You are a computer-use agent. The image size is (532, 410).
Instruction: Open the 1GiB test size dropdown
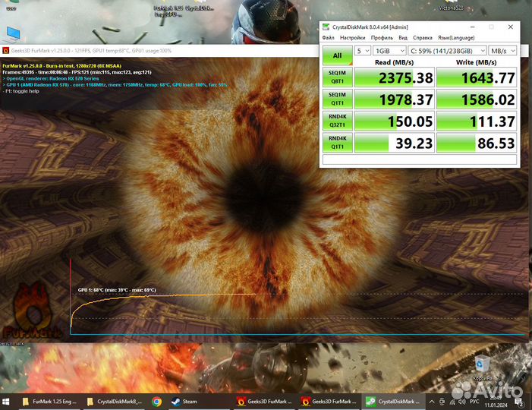[389, 51]
